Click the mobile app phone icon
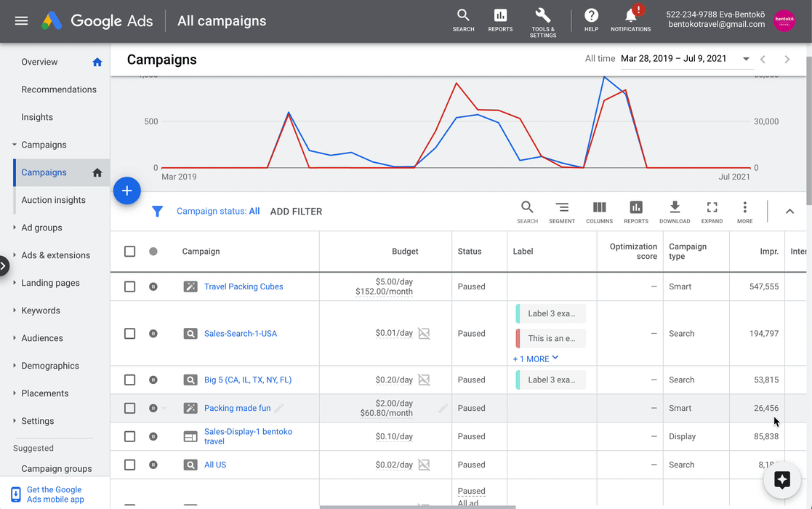The height and width of the screenshot is (509, 812). click(x=16, y=494)
